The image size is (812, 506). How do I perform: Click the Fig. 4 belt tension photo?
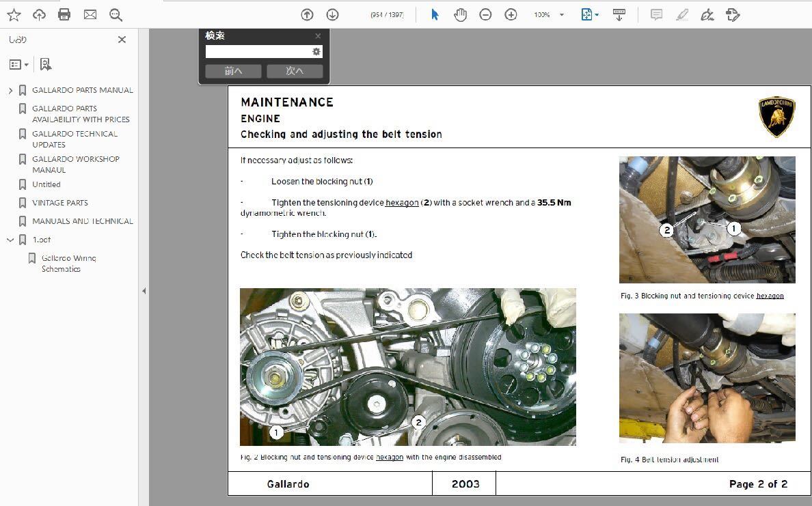pos(707,378)
